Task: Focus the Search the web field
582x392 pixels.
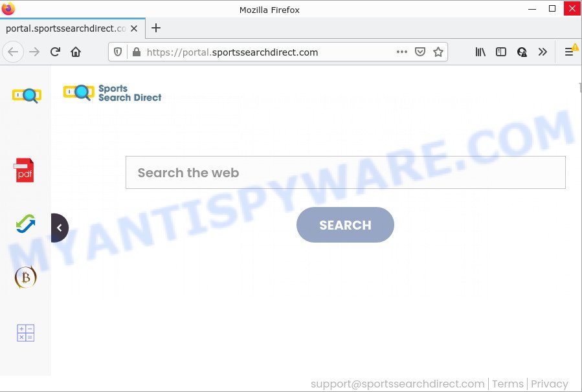Action: tap(346, 173)
